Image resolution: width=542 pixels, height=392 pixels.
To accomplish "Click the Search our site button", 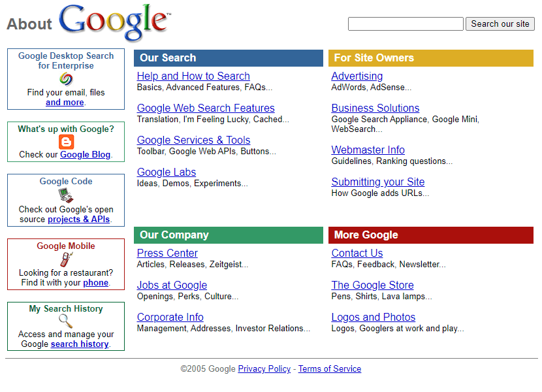I will tap(500, 24).
